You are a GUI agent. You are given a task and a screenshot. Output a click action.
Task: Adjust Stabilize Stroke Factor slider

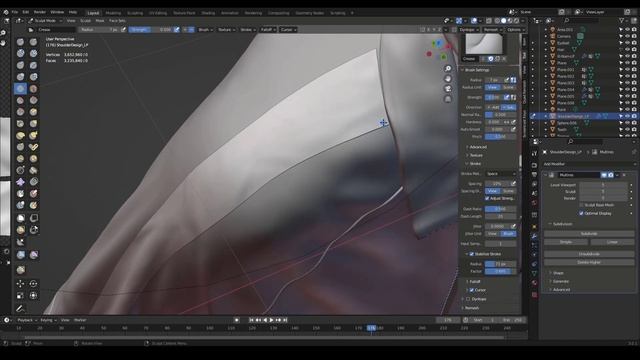(500, 271)
